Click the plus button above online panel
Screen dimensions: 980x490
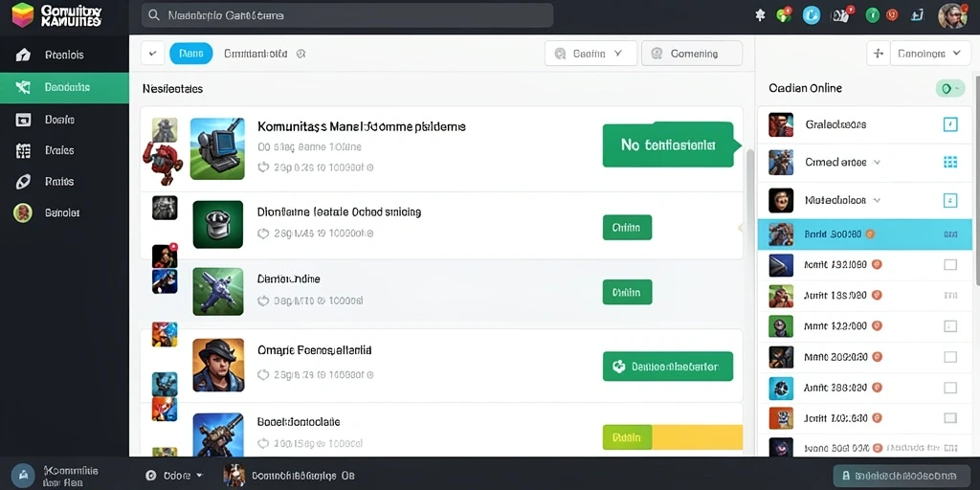pos(878,54)
